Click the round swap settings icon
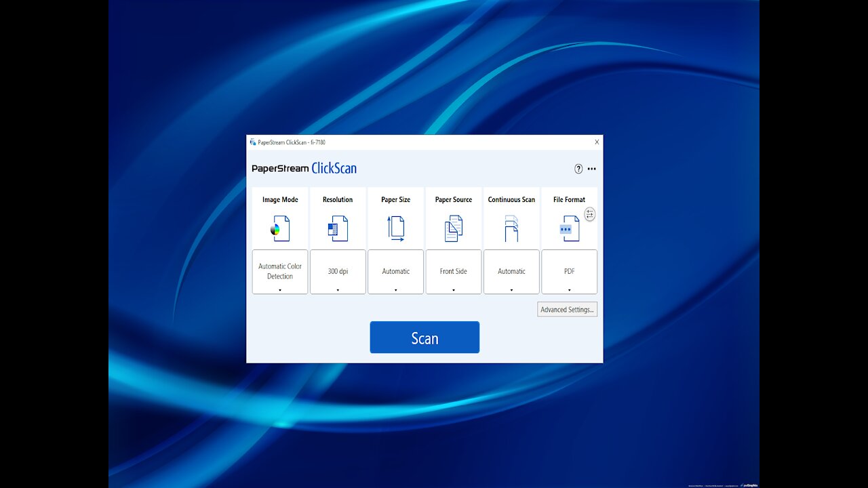Screen dimensions: 868x488 [590, 214]
